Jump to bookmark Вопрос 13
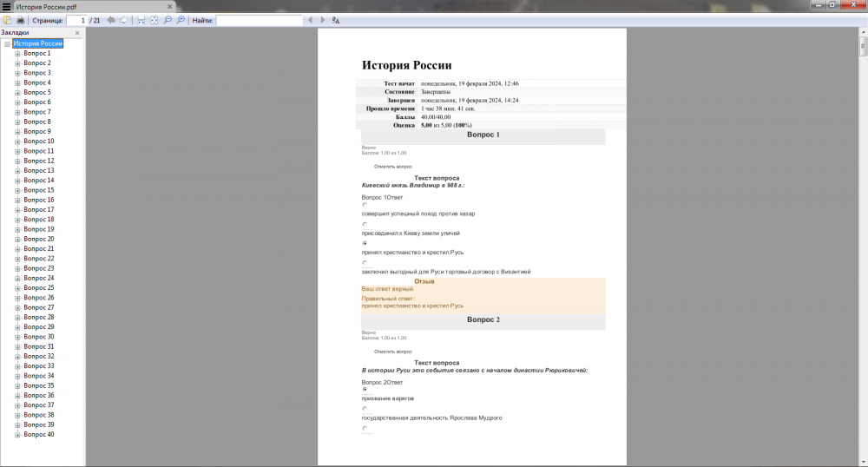Screen dimensions: 868x467 [39, 170]
